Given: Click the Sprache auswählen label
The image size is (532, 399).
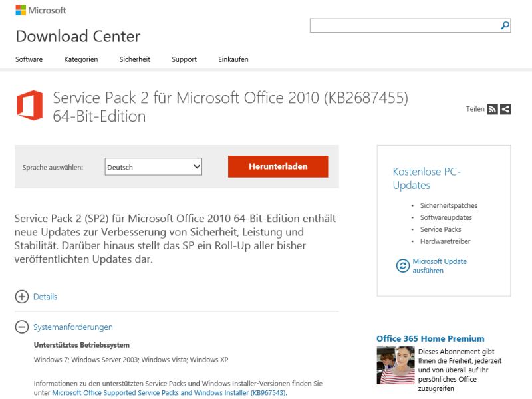Looking at the screenshot, I should pos(53,168).
